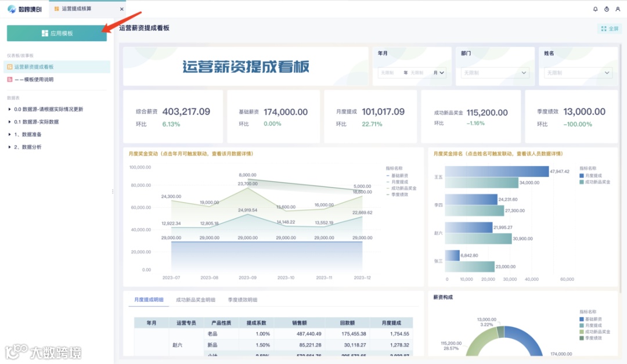Click 2023-09 on the line chart axis
This screenshot has width=627, height=364.
247,277
